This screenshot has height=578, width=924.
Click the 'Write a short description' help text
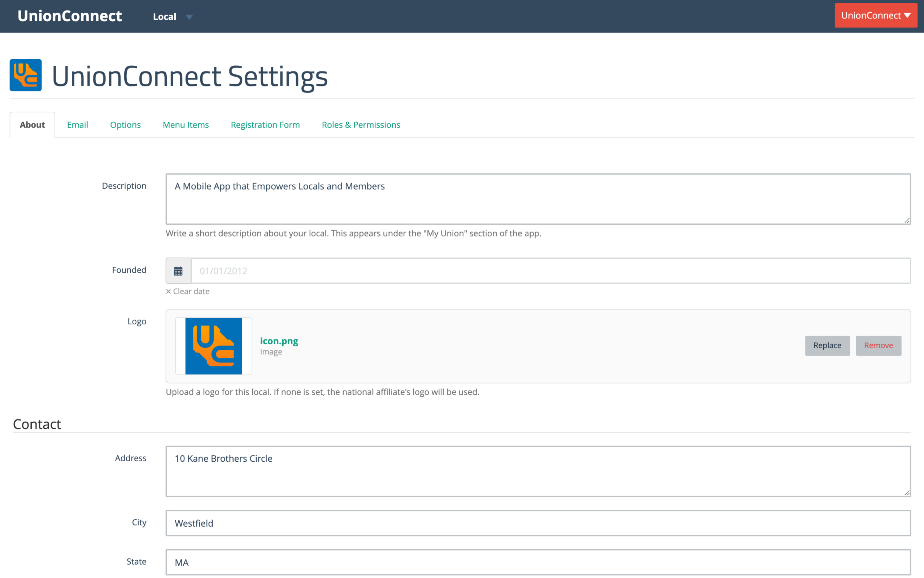pyautogui.click(x=354, y=233)
